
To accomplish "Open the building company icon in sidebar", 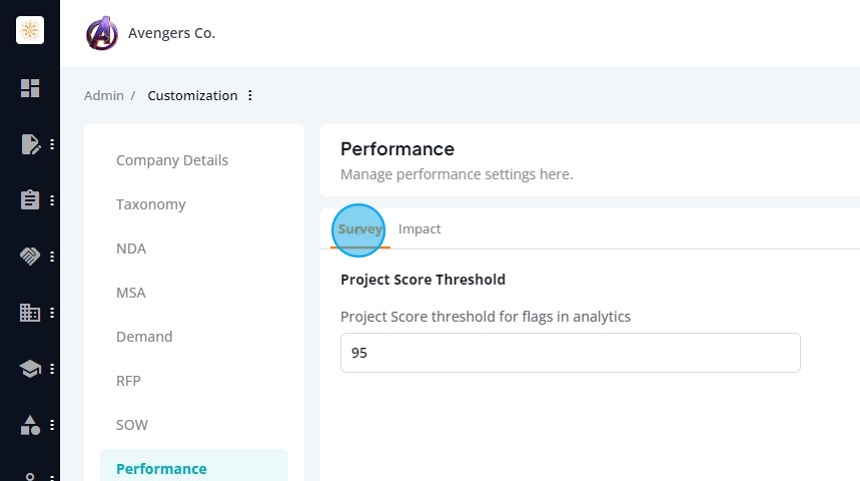I will click(x=30, y=313).
